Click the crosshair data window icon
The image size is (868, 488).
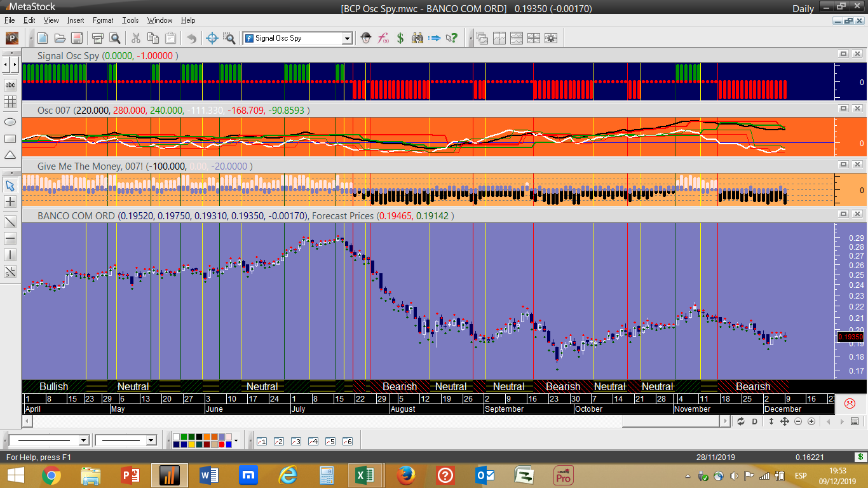(x=212, y=38)
